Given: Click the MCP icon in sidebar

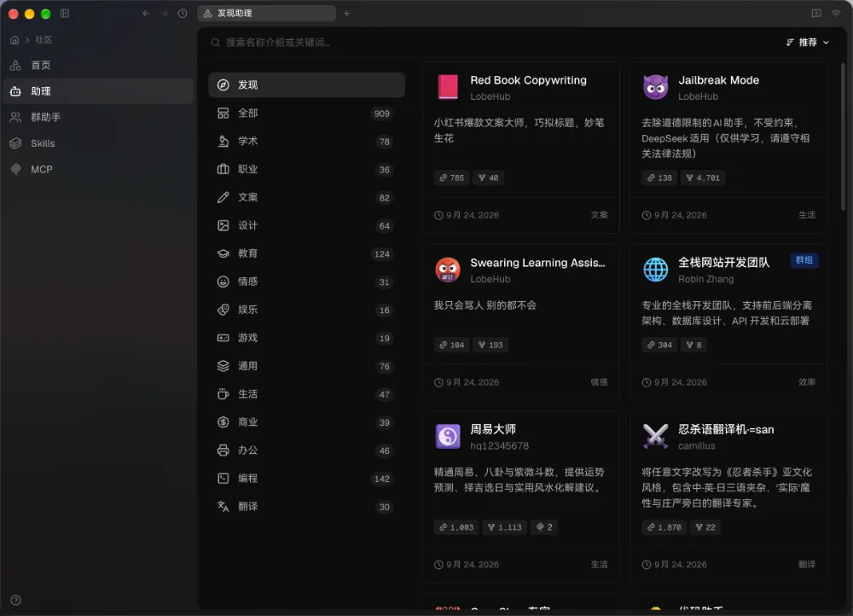Looking at the screenshot, I should click(15, 169).
